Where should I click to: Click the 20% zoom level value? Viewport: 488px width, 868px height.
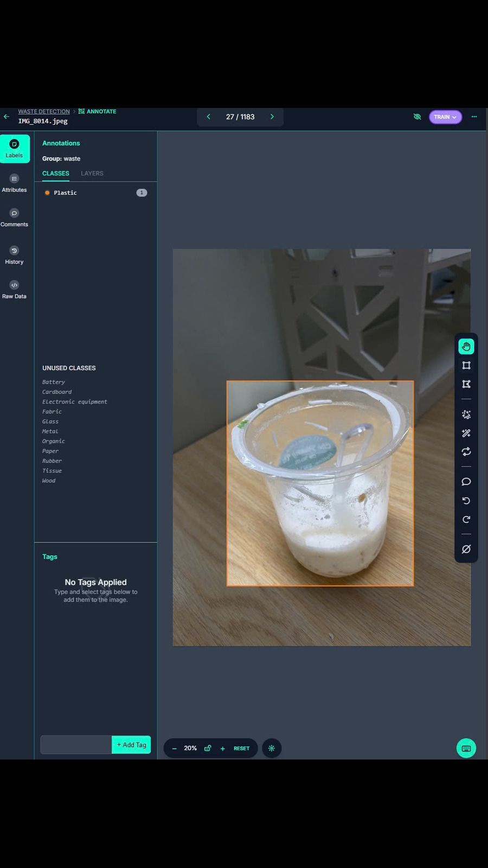coord(190,748)
